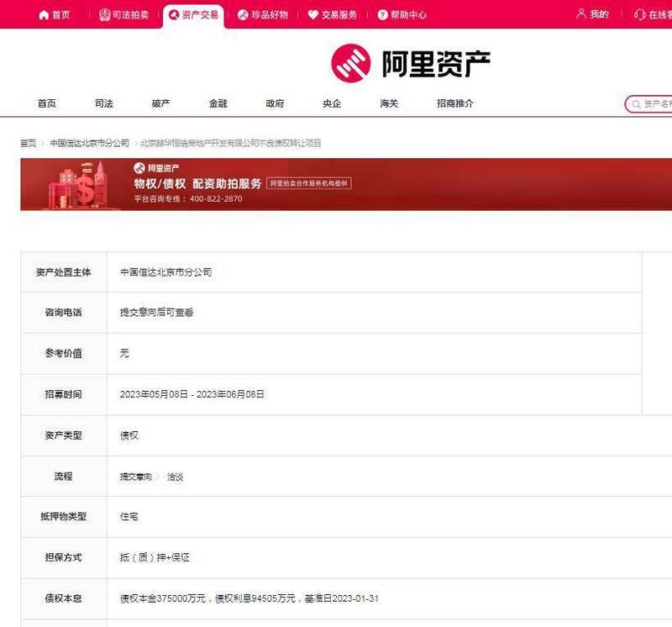The width and height of the screenshot is (672, 627).
Task: Click the 债权本金375000万元 text
Action: (163, 598)
